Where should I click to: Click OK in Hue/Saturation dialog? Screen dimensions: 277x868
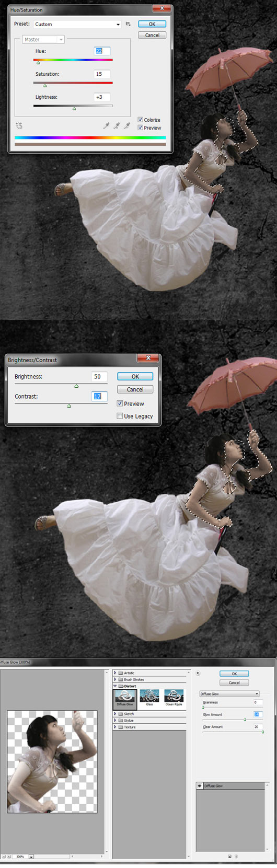pyautogui.click(x=152, y=24)
